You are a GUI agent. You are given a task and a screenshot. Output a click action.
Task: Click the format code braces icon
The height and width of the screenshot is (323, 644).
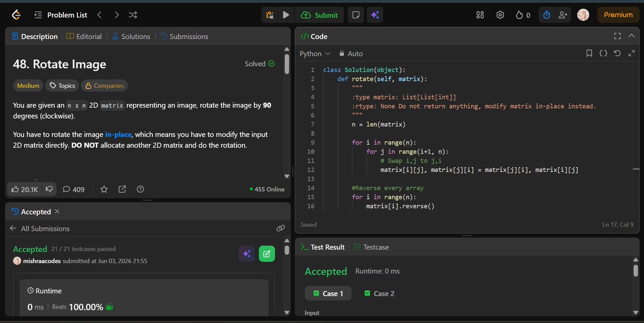[x=603, y=54]
